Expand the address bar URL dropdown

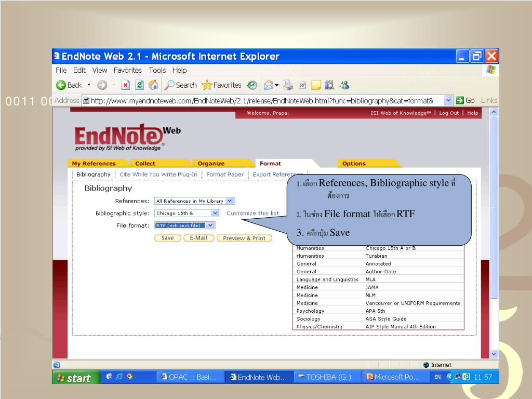[448, 100]
